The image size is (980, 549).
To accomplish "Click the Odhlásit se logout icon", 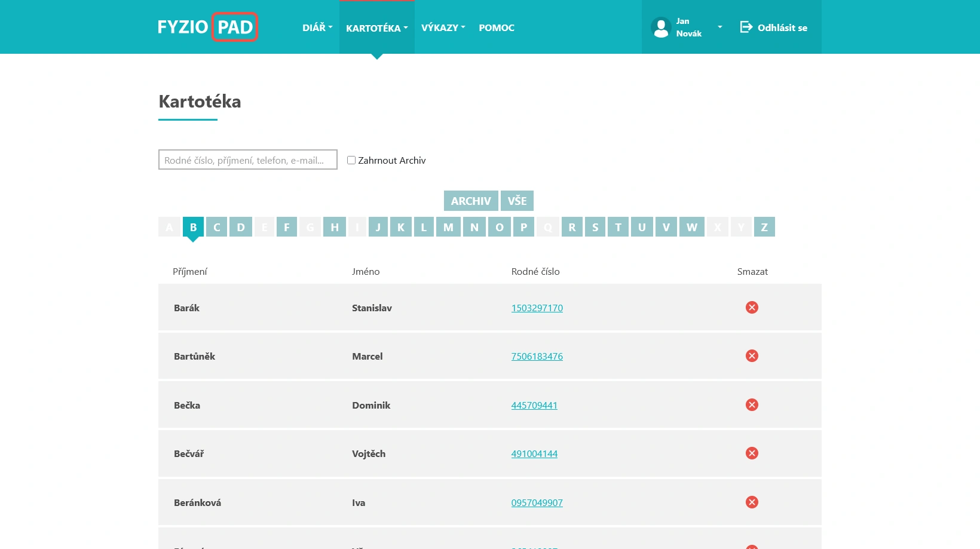I will pyautogui.click(x=746, y=27).
